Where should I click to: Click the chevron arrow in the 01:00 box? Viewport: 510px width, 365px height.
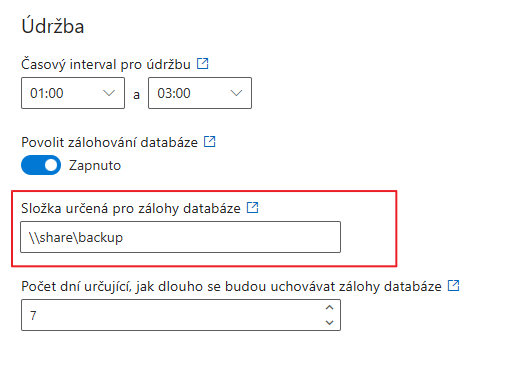109,93
